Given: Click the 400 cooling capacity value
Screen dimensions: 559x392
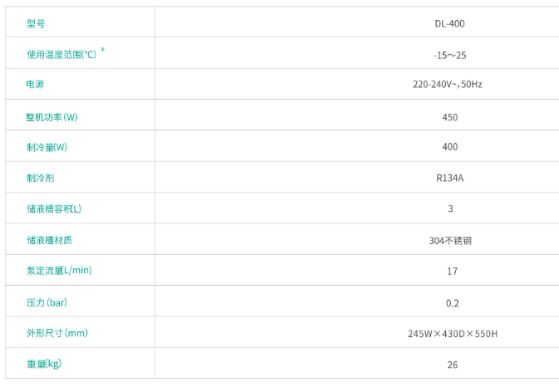Looking at the screenshot, I should pos(450,147).
